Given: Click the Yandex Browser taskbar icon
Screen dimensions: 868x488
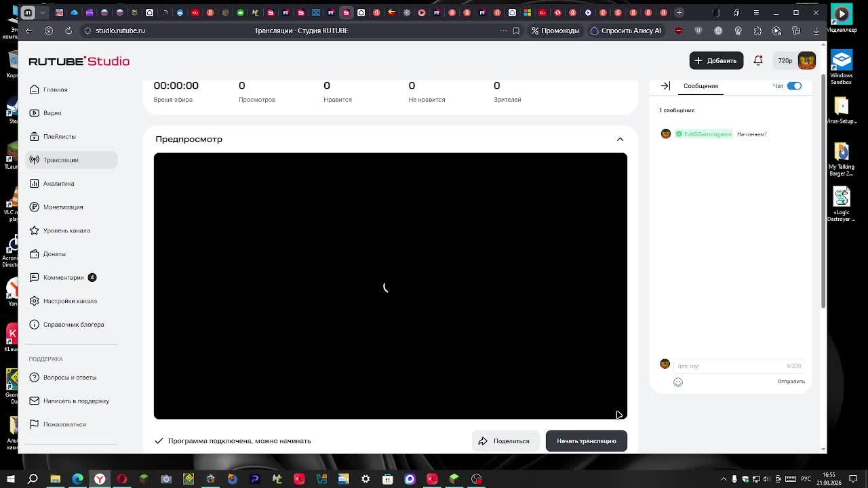Looking at the screenshot, I should (100, 479).
